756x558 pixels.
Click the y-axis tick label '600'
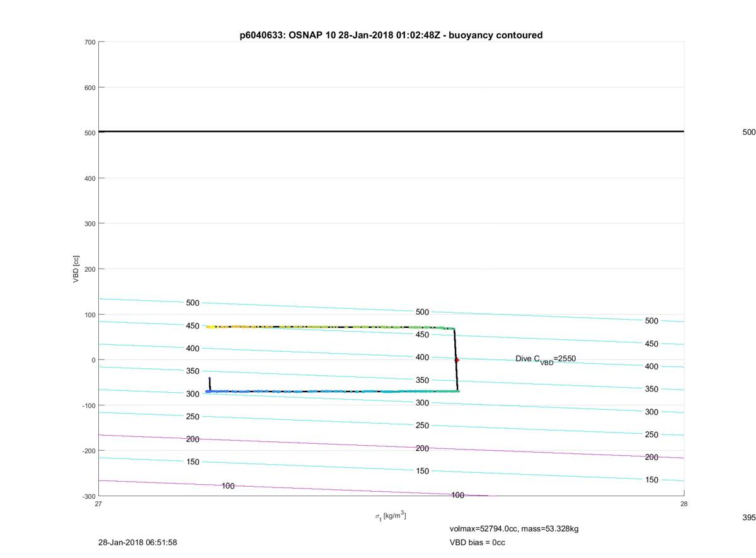89,88
